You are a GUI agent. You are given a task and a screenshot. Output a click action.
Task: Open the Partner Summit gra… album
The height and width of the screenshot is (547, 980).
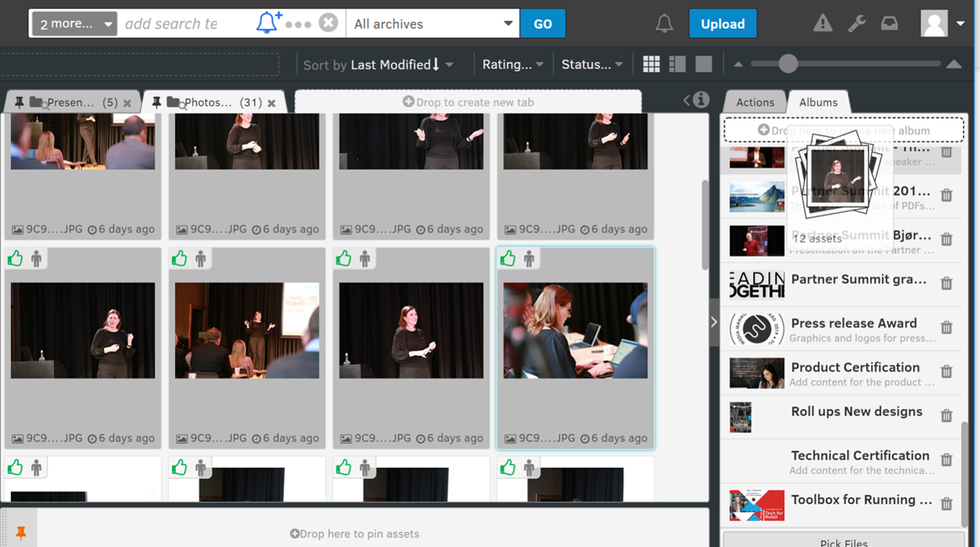[x=841, y=285]
